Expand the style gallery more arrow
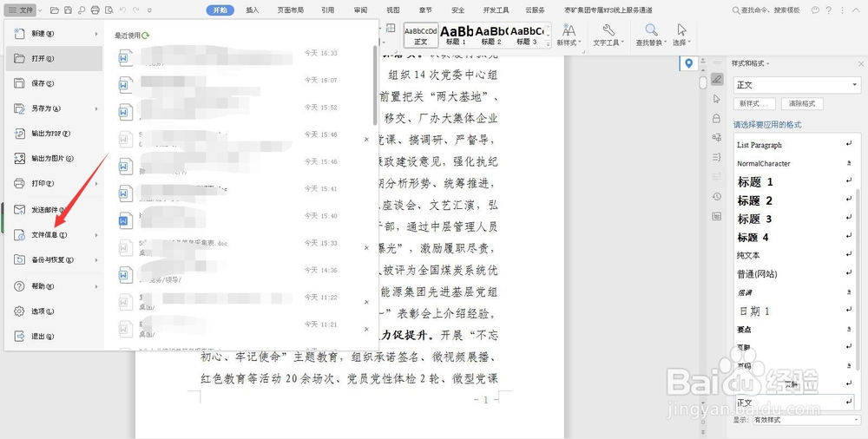 click(x=548, y=43)
